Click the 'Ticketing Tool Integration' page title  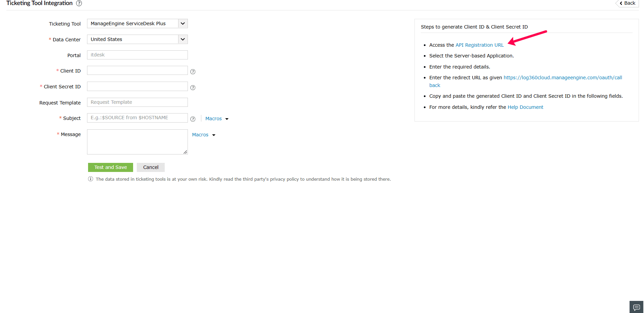click(39, 3)
